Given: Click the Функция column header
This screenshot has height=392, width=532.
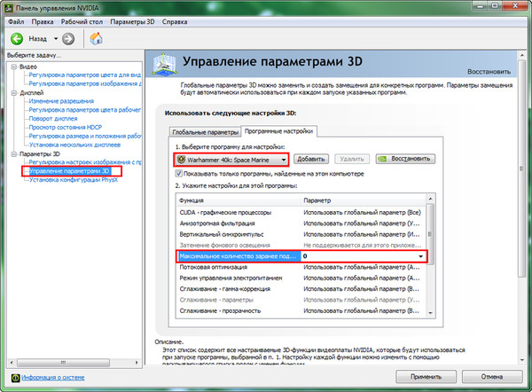Looking at the screenshot, I should pyautogui.click(x=239, y=200).
